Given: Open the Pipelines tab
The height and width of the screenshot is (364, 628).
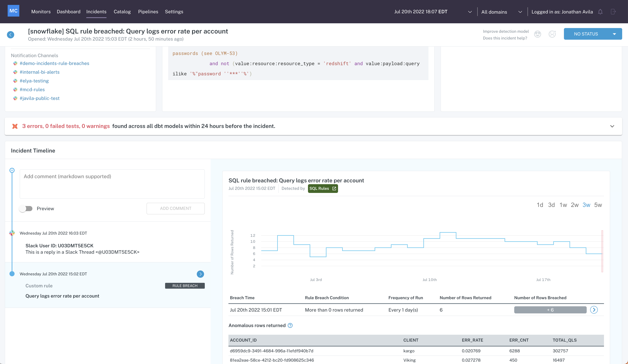Looking at the screenshot, I should pyautogui.click(x=148, y=12).
